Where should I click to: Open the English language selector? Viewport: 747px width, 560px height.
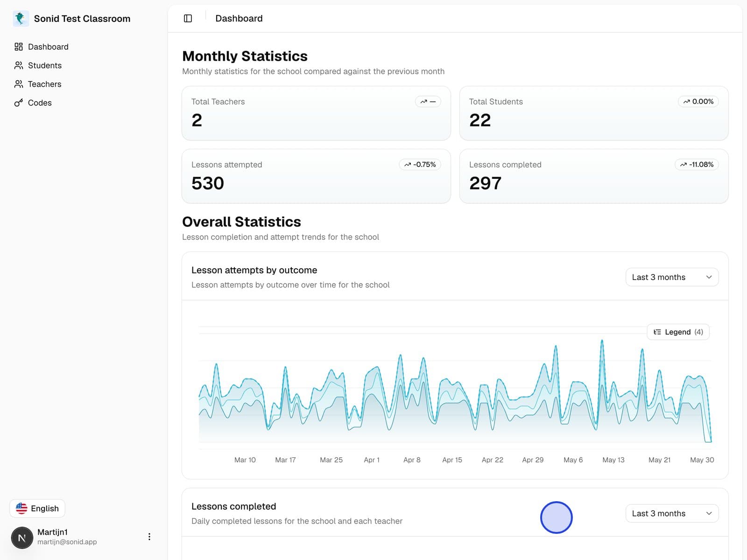(37, 508)
